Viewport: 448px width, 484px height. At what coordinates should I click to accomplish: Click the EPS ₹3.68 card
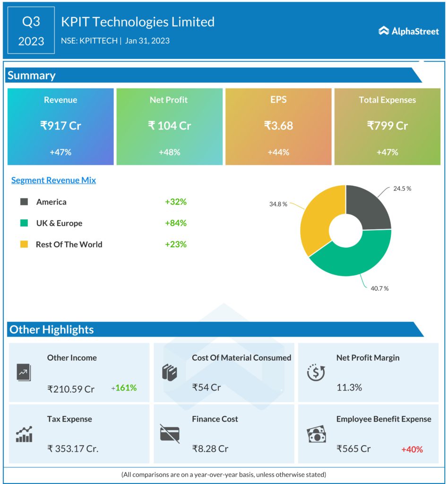click(278, 126)
